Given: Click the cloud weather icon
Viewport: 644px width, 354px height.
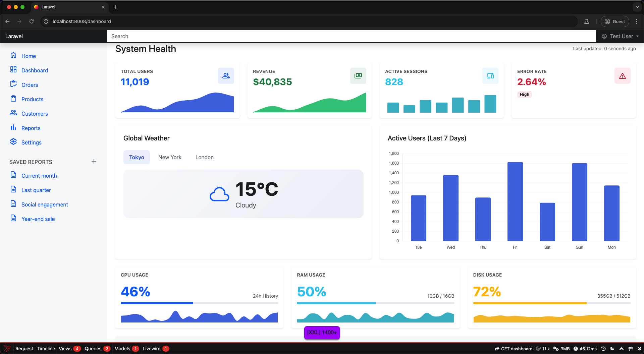Looking at the screenshot, I should coord(219,194).
